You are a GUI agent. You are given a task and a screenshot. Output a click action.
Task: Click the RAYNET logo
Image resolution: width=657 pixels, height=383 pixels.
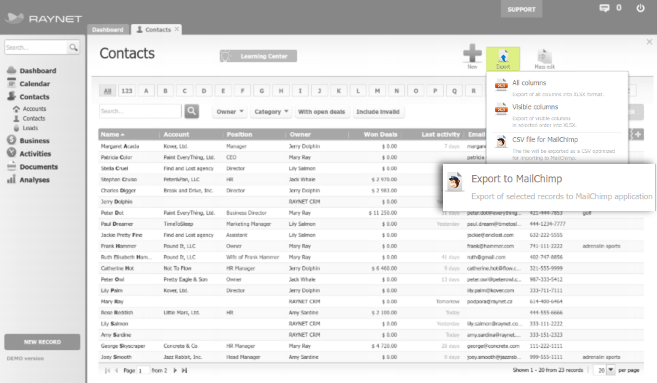point(44,18)
